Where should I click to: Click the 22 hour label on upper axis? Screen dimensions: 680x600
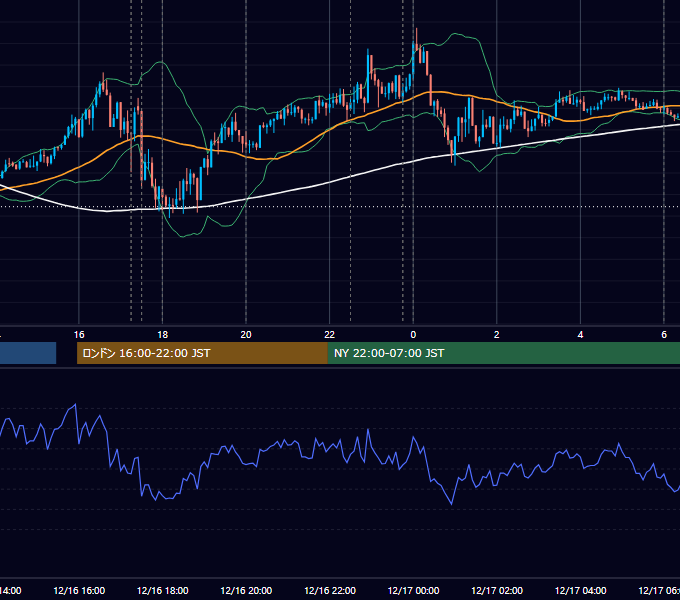[330, 334]
